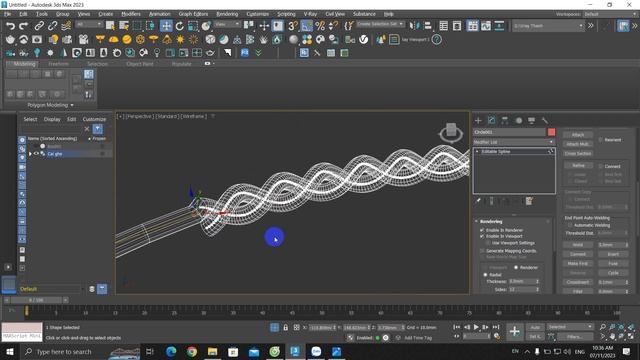
Task: Click the Mirror tool icon
Action: pos(414,26)
